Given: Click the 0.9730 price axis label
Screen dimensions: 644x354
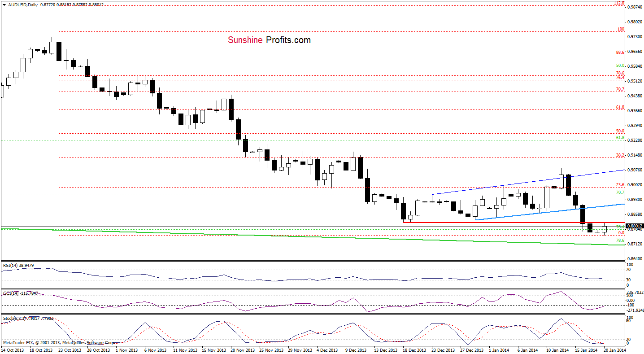Looking at the screenshot, I should point(635,37).
